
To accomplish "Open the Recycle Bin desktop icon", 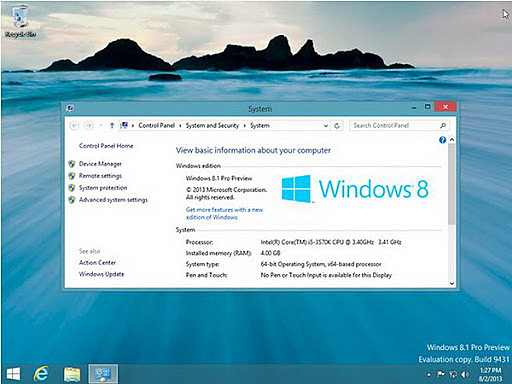I will pos(20,21).
